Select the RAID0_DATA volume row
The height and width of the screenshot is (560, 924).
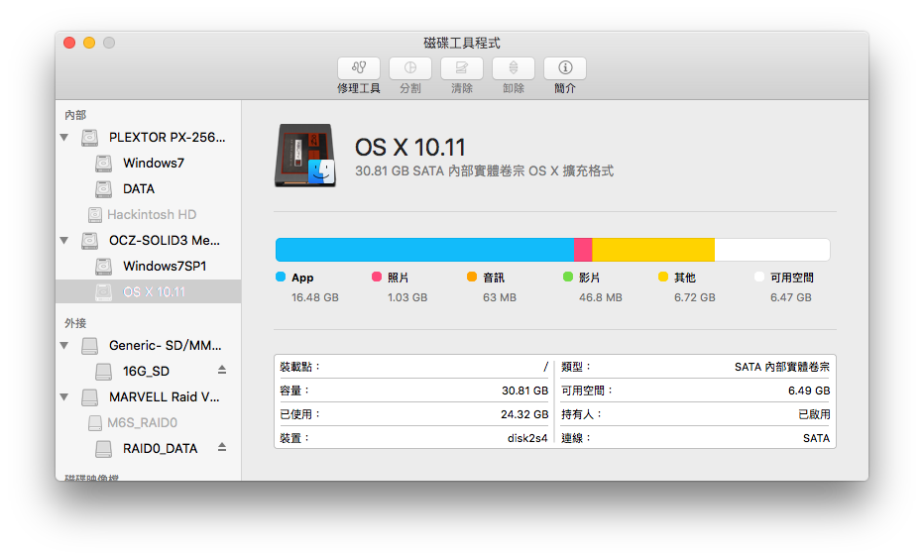pyautogui.click(x=149, y=449)
